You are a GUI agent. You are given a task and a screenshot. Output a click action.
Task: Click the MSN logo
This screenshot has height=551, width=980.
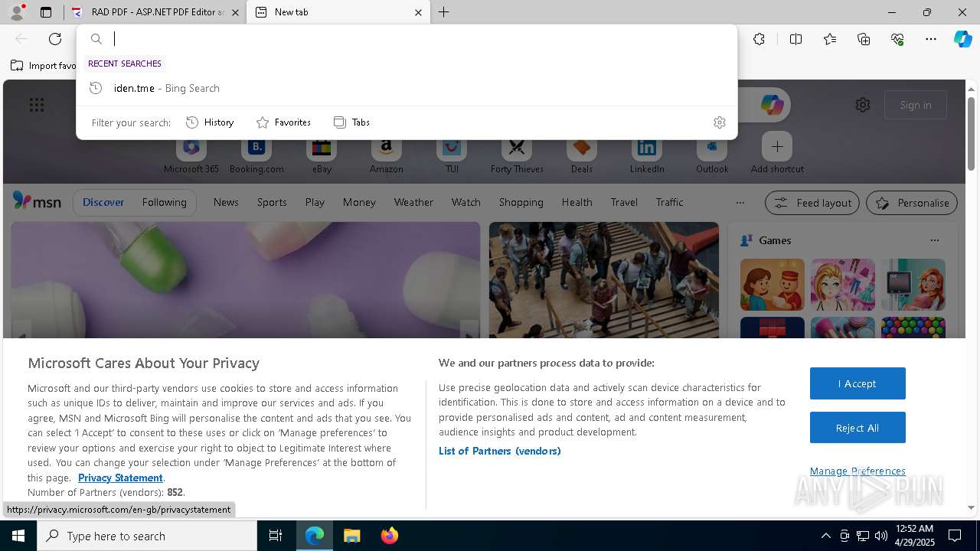coord(37,201)
